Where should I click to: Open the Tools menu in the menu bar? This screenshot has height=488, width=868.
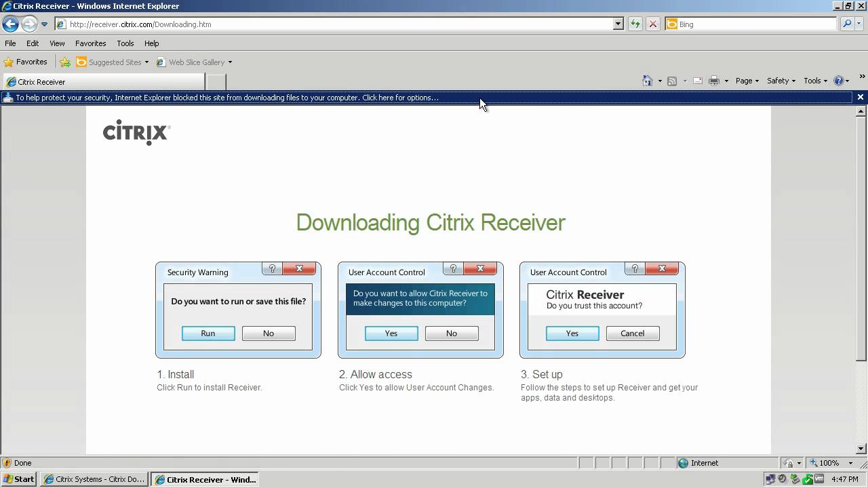coord(125,43)
